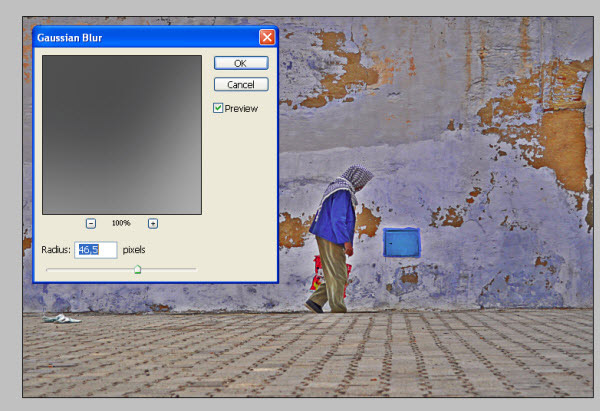The height and width of the screenshot is (411, 600).
Task: Click the blur preview thumbnail area
Action: pos(122,135)
